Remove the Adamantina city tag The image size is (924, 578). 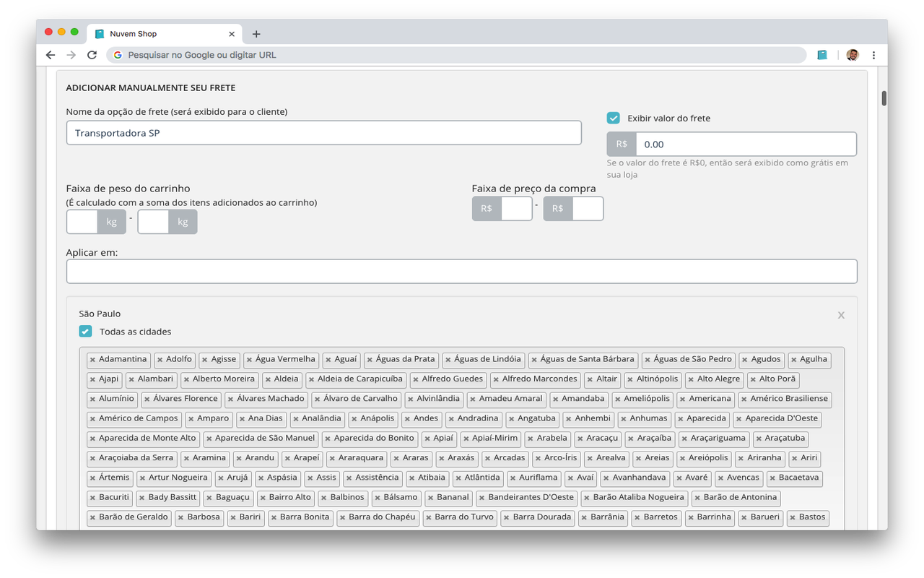coord(91,359)
